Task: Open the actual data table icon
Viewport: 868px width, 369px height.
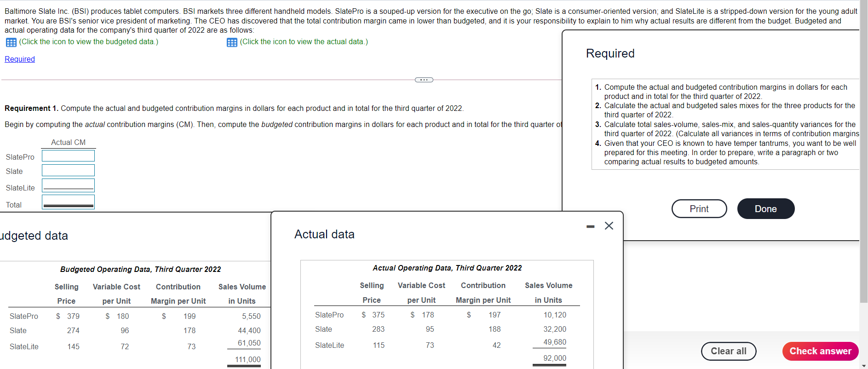Action: [232, 42]
